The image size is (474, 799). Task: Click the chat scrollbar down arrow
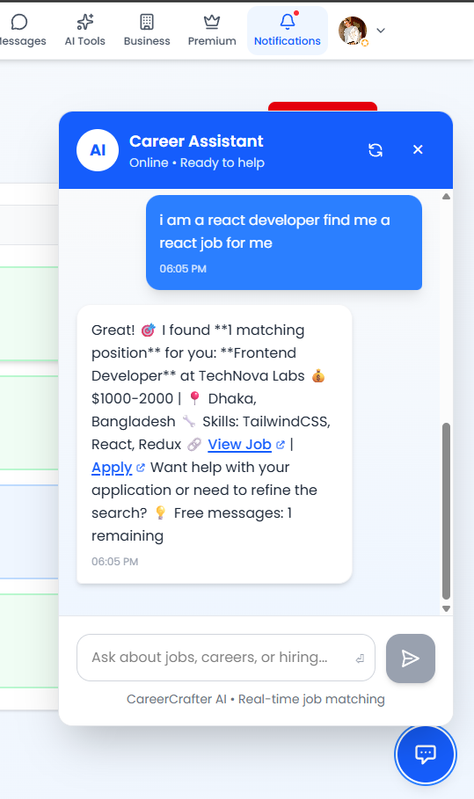pos(446,608)
